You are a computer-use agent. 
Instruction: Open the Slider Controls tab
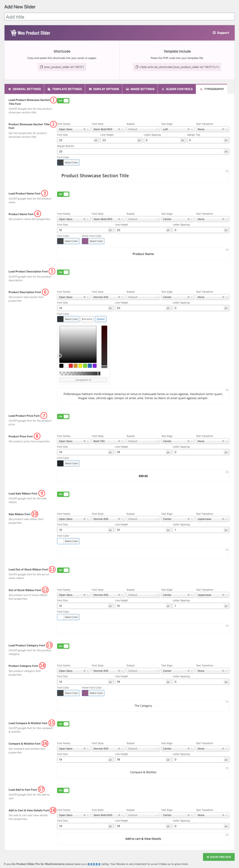(177, 89)
